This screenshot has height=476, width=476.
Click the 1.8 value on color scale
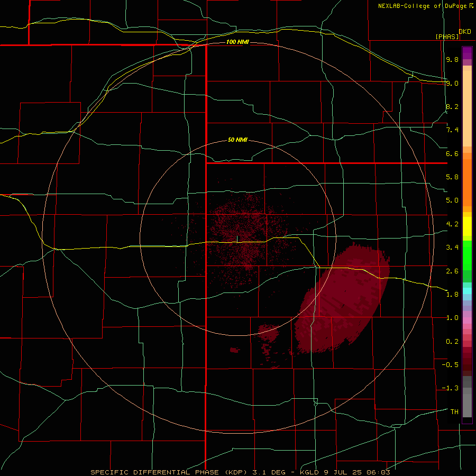click(452, 294)
